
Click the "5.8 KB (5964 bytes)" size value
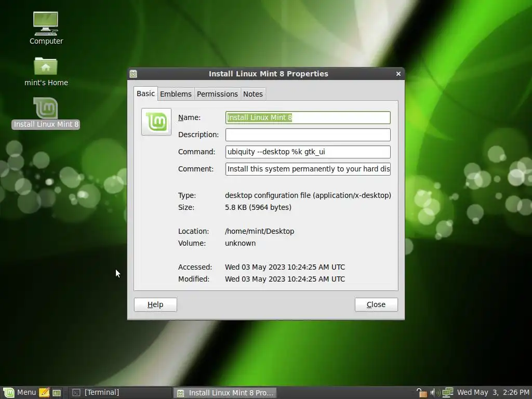(258, 207)
